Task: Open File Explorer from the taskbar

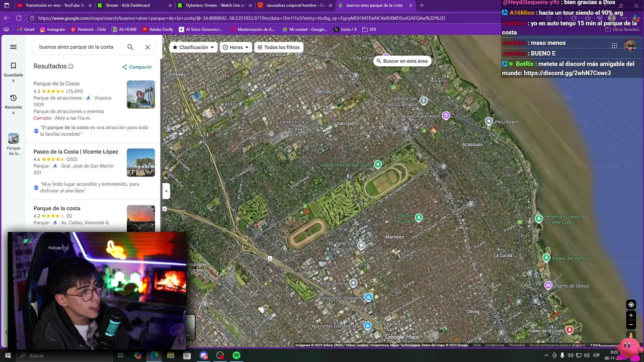Action: click(x=171, y=355)
